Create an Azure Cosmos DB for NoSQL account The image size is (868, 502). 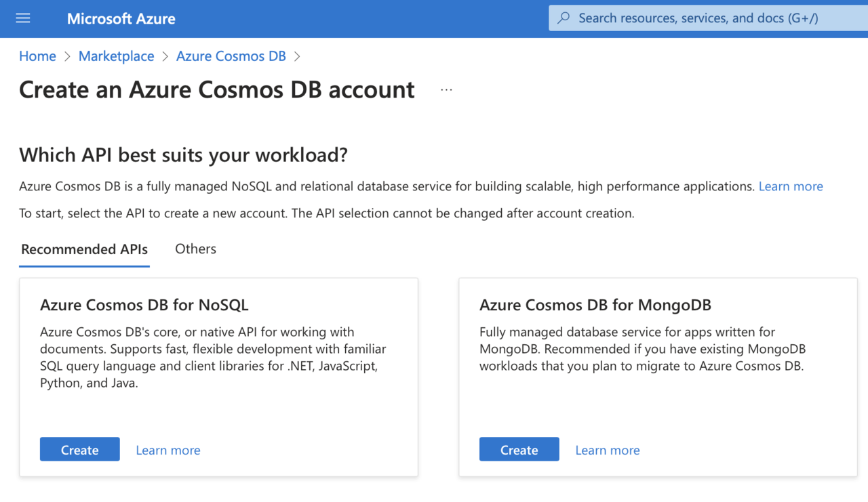[80, 450]
